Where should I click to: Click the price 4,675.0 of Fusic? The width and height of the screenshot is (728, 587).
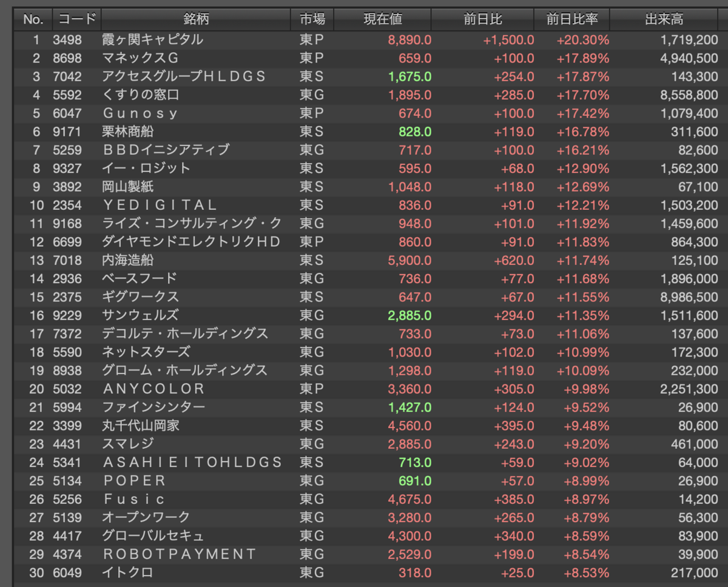pyautogui.click(x=409, y=499)
